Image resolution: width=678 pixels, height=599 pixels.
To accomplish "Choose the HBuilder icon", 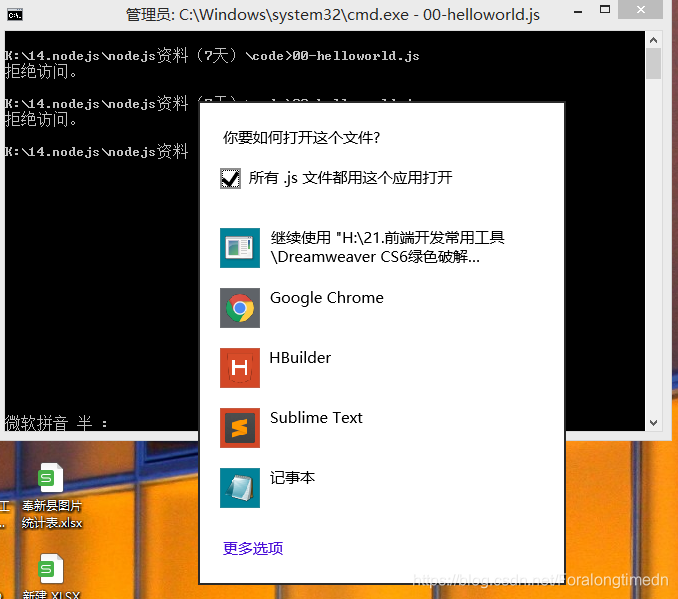I will 240,368.
